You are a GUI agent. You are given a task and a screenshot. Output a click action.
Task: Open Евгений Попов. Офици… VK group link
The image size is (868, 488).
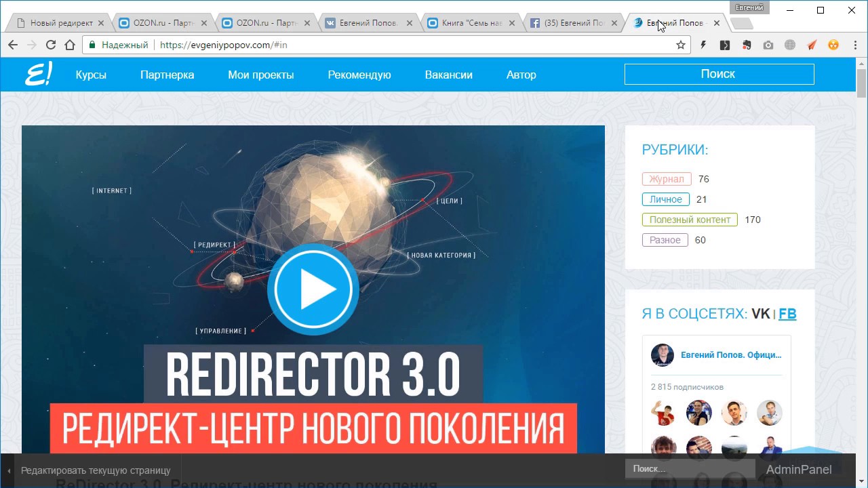coord(731,354)
